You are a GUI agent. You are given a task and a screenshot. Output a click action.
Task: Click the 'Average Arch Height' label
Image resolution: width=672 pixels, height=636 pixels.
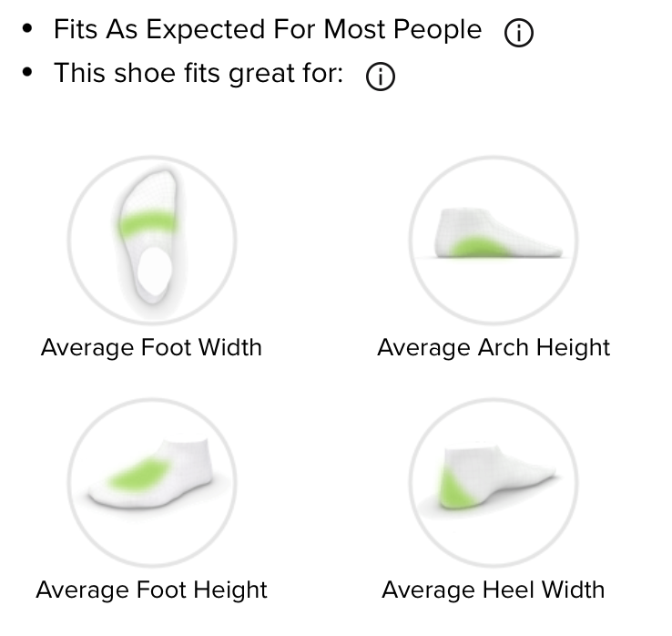pyautogui.click(x=494, y=347)
